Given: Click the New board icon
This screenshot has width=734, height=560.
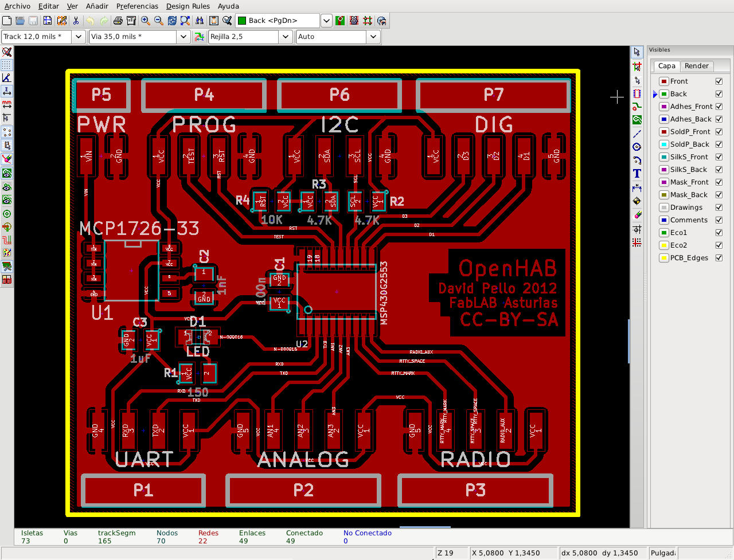Looking at the screenshot, I should (x=7, y=21).
